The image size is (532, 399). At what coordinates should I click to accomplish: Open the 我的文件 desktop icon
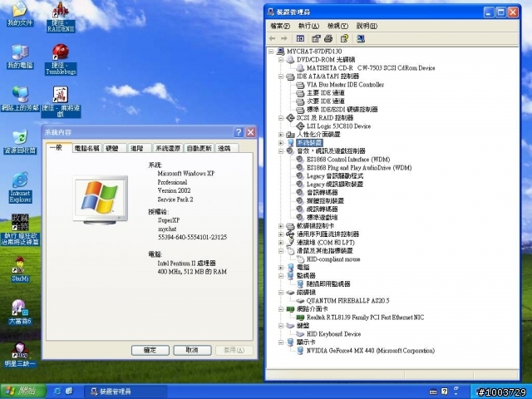[20, 14]
